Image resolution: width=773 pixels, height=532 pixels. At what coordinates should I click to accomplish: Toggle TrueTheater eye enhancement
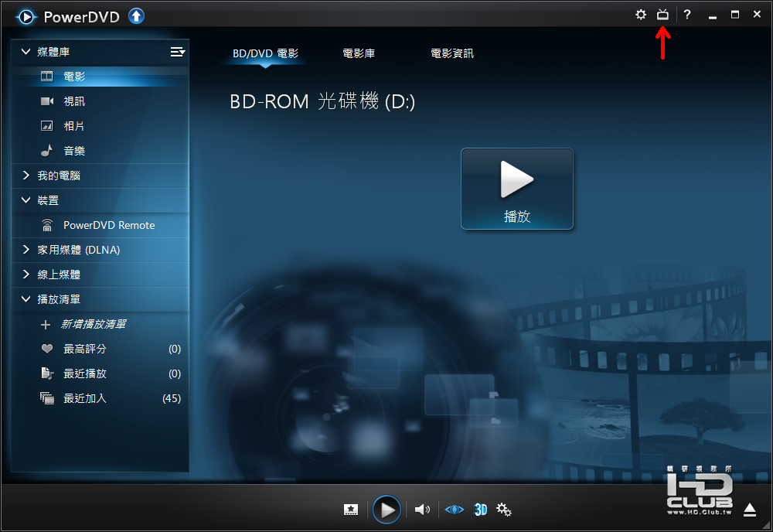coord(454,510)
